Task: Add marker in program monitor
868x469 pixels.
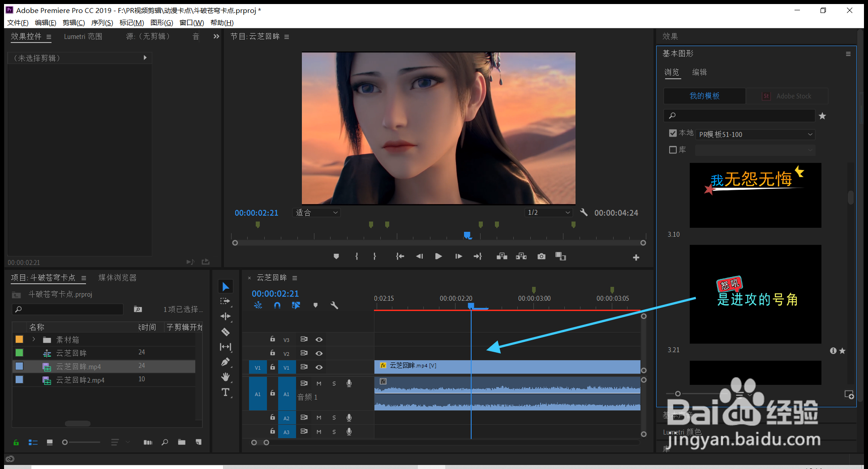Action: pos(336,256)
